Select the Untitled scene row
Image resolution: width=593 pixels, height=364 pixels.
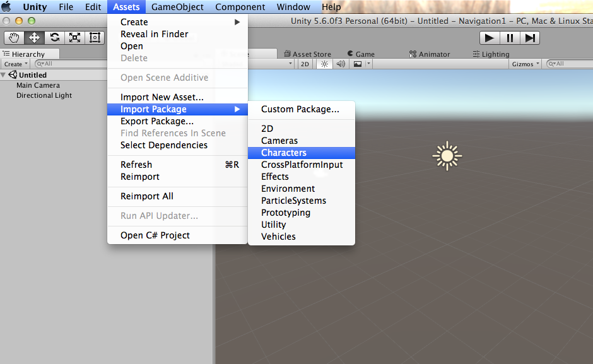tap(54, 75)
